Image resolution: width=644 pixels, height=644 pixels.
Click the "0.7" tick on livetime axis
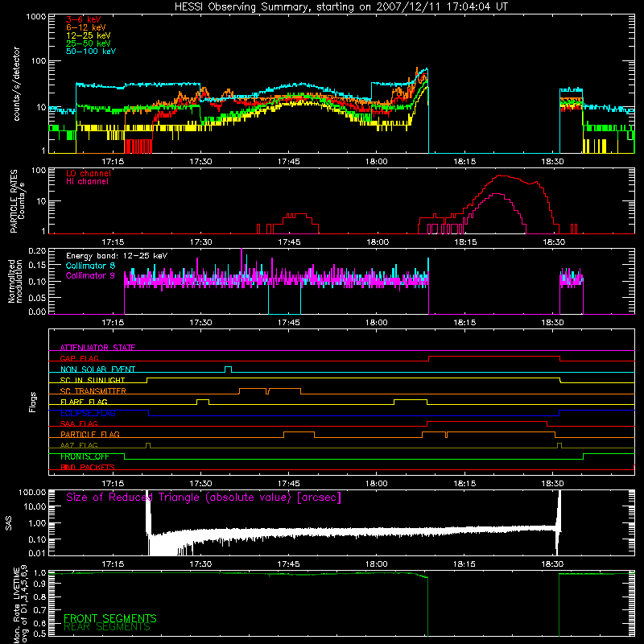(x=39, y=610)
